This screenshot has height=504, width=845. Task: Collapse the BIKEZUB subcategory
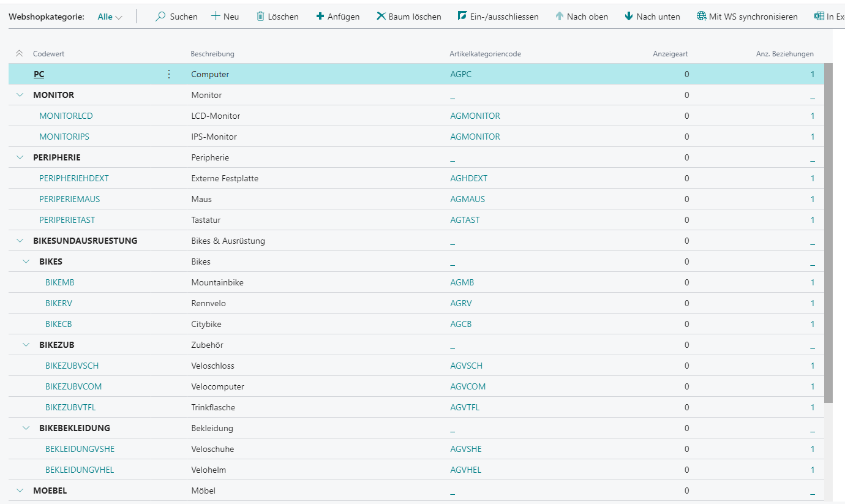pyautogui.click(x=26, y=345)
